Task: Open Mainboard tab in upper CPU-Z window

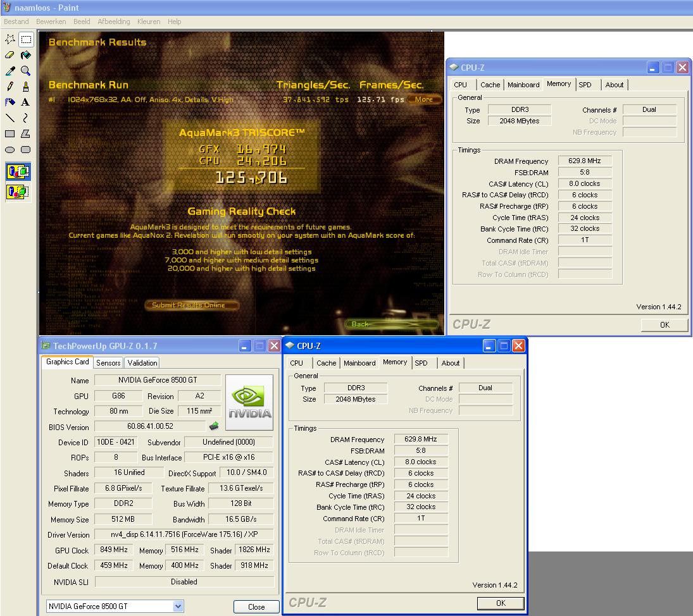Action: [x=523, y=85]
